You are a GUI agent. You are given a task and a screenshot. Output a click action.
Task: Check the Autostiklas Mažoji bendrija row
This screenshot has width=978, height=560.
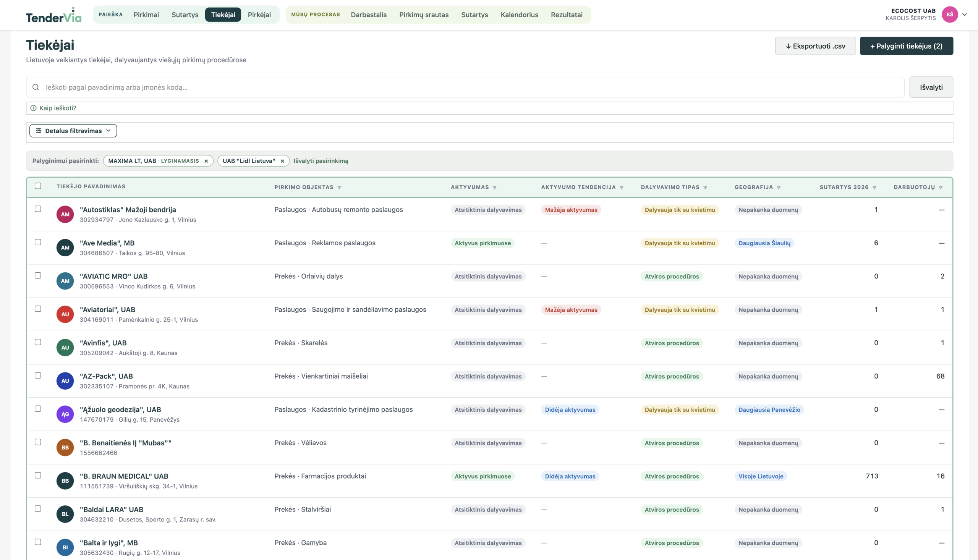[x=38, y=209]
